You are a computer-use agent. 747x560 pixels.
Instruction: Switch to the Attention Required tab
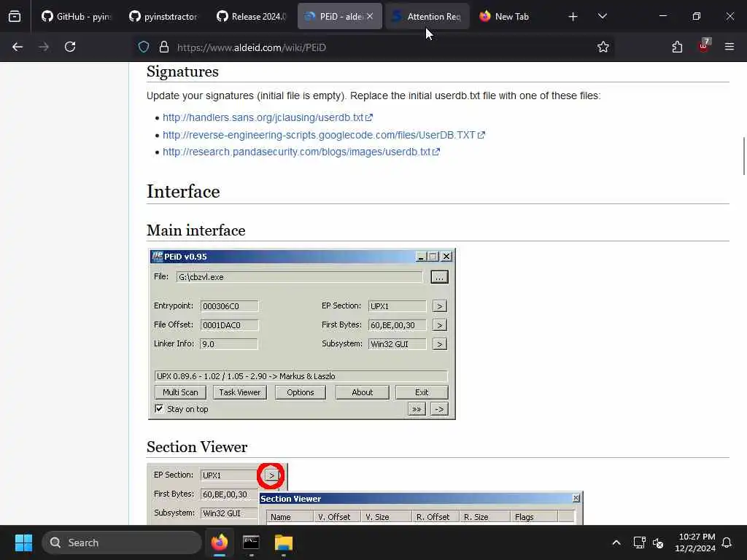click(427, 17)
